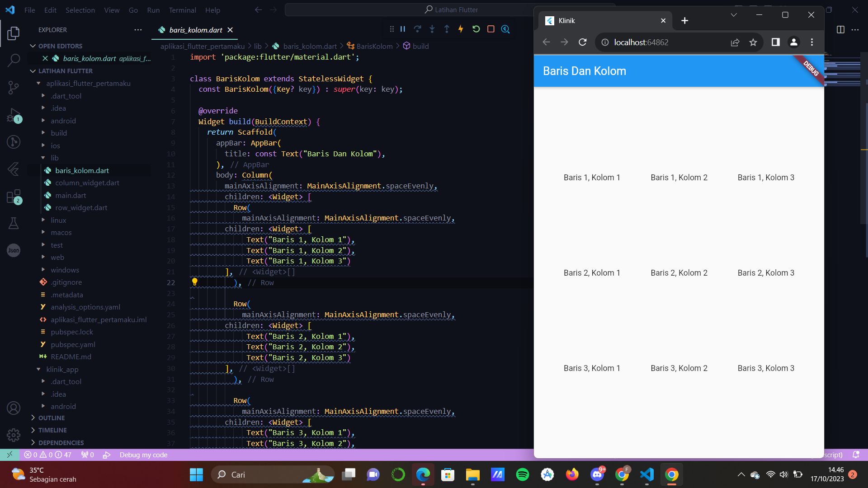Click the Hot Restart debug icon
Image resolution: width=868 pixels, height=488 pixels.
coord(476,28)
